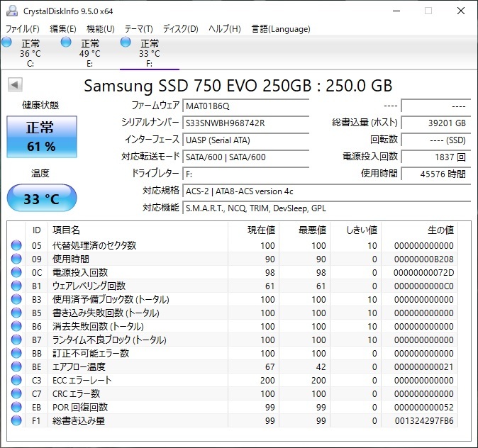Click interface field UASP (Serial ATA)
The height and width of the screenshot is (448, 478).
[245, 140]
